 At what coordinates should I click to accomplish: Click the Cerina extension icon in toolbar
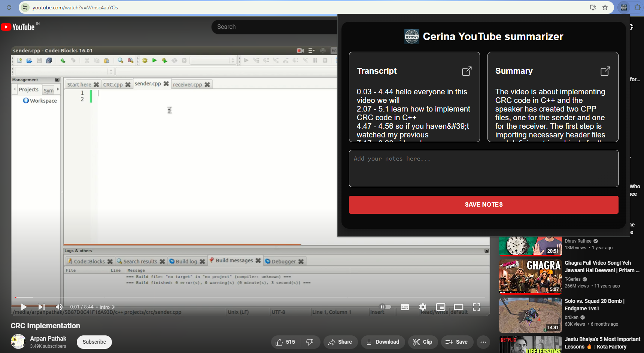(x=624, y=7)
